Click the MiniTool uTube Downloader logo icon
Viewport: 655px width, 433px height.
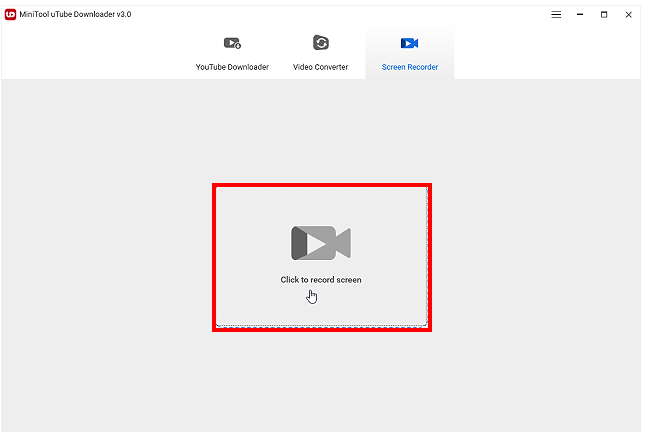point(10,15)
